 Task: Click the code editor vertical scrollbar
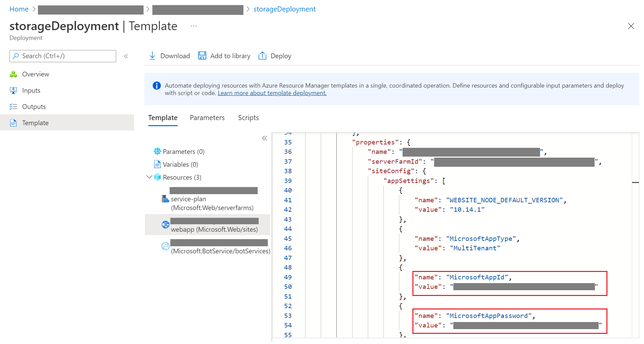tap(636, 235)
